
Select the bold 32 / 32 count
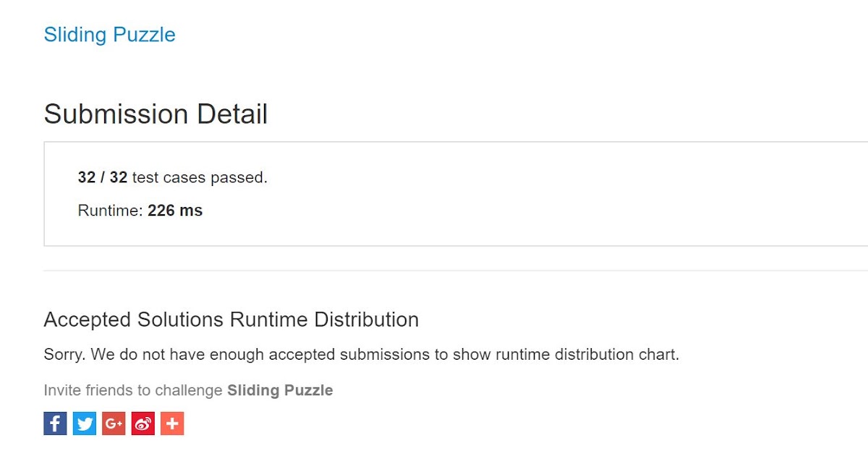point(102,177)
